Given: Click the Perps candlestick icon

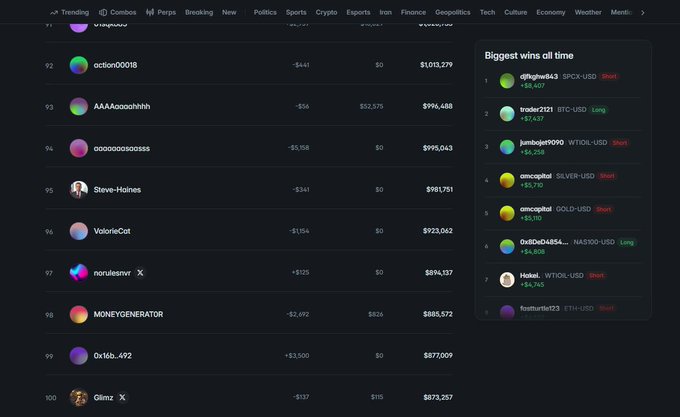Looking at the screenshot, I should [150, 12].
